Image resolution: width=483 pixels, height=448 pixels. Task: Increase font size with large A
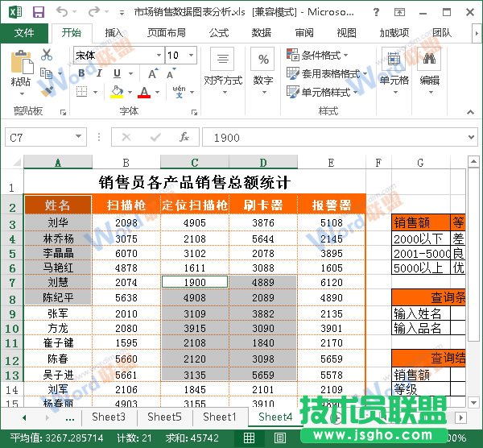153,73
